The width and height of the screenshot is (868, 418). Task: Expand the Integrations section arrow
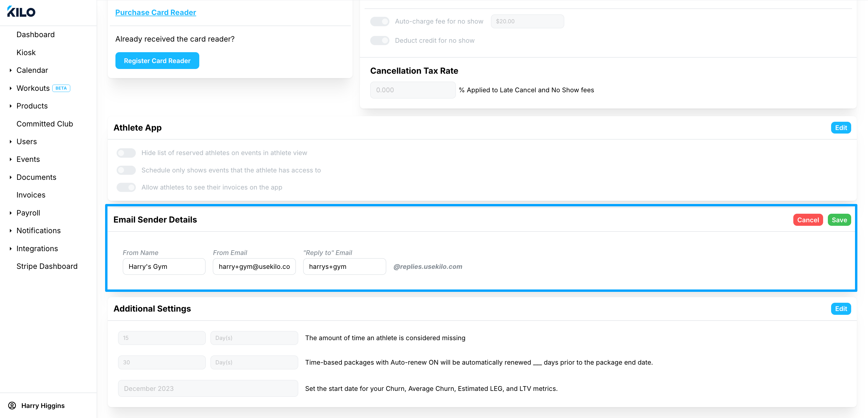11,249
